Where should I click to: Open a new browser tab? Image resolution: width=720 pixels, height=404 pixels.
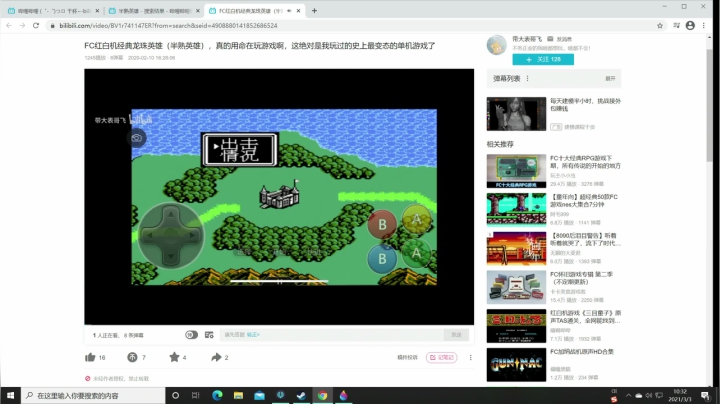click(314, 11)
